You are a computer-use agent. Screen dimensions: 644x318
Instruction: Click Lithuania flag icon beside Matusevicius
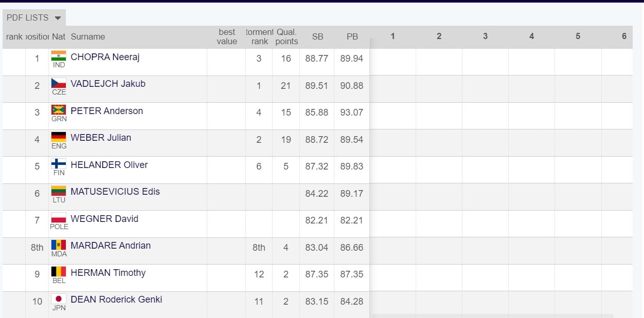click(x=59, y=191)
